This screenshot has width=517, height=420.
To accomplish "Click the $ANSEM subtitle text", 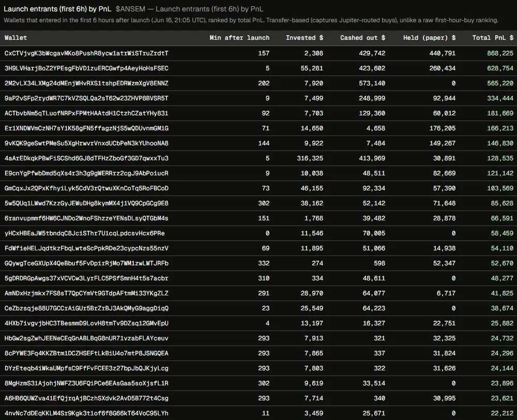I will click(189, 9).
